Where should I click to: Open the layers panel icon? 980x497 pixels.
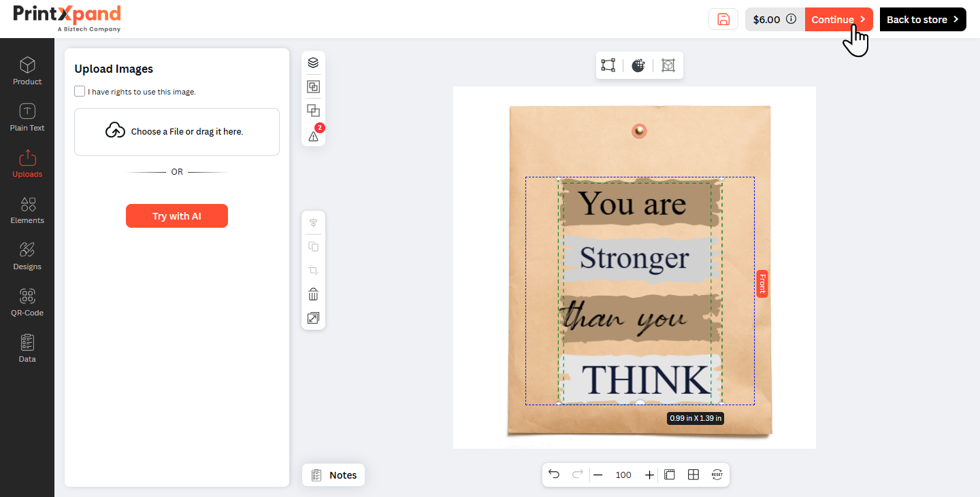pyautogui.click(x=313, y=63)
